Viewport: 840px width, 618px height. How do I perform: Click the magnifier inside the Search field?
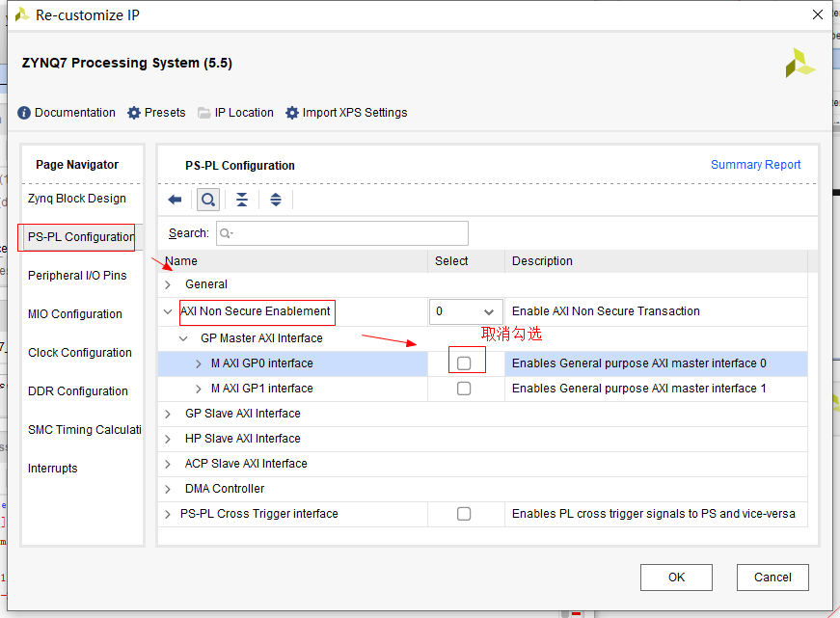[226, 233]
